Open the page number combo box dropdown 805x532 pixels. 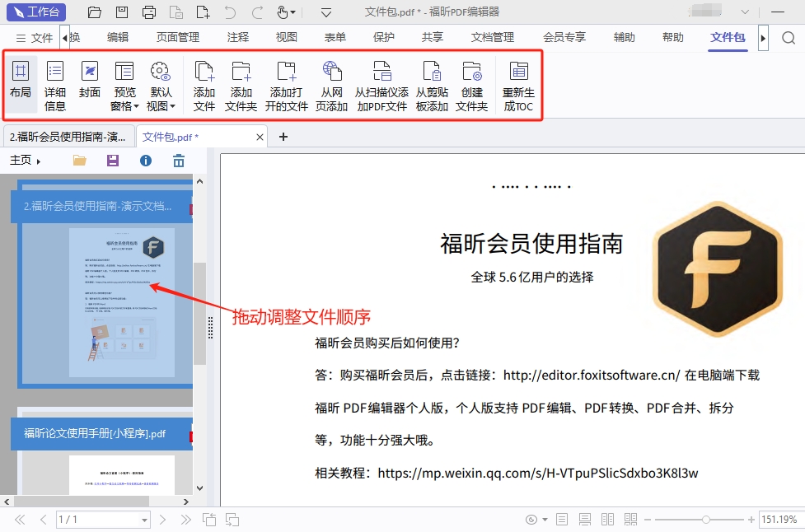(145, 520)
